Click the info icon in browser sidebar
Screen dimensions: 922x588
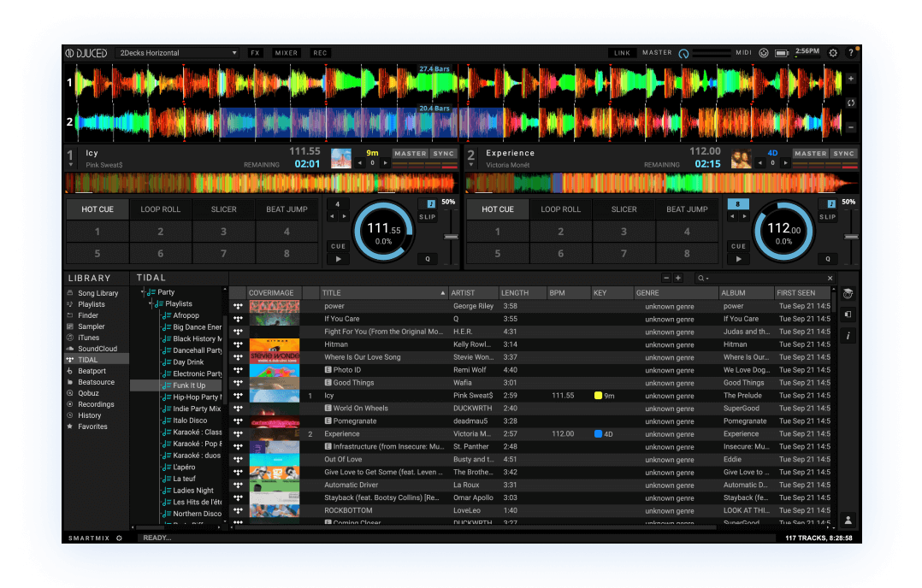(848, 336)
